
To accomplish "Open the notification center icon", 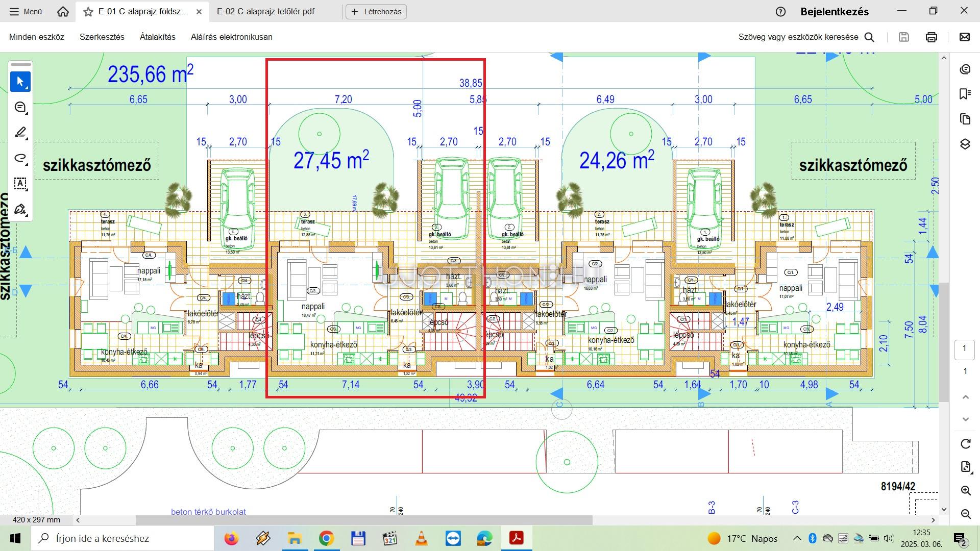I will pos(960,539).
